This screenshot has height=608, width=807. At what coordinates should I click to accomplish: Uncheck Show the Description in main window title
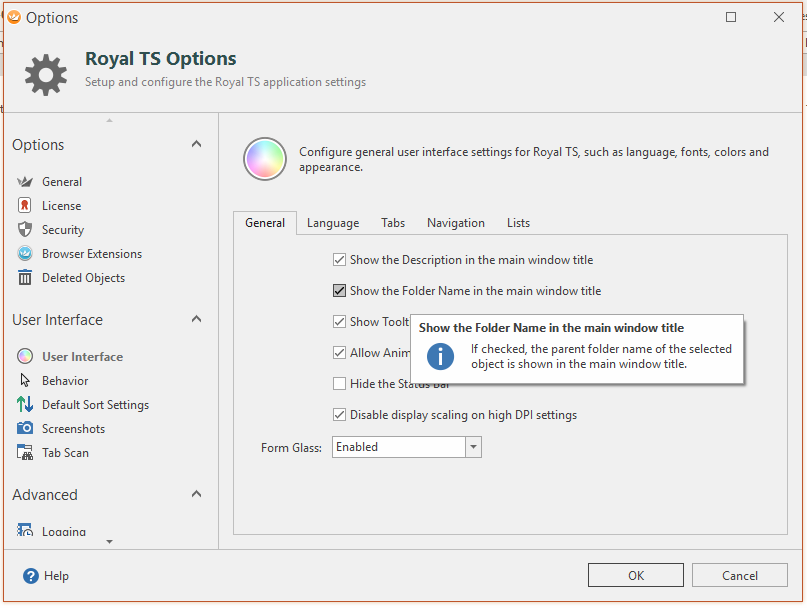340,260
